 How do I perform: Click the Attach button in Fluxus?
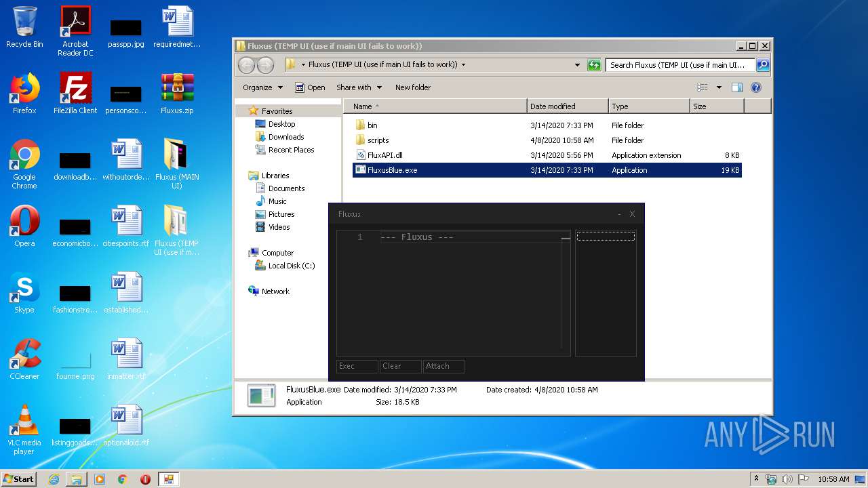point(443,366)
